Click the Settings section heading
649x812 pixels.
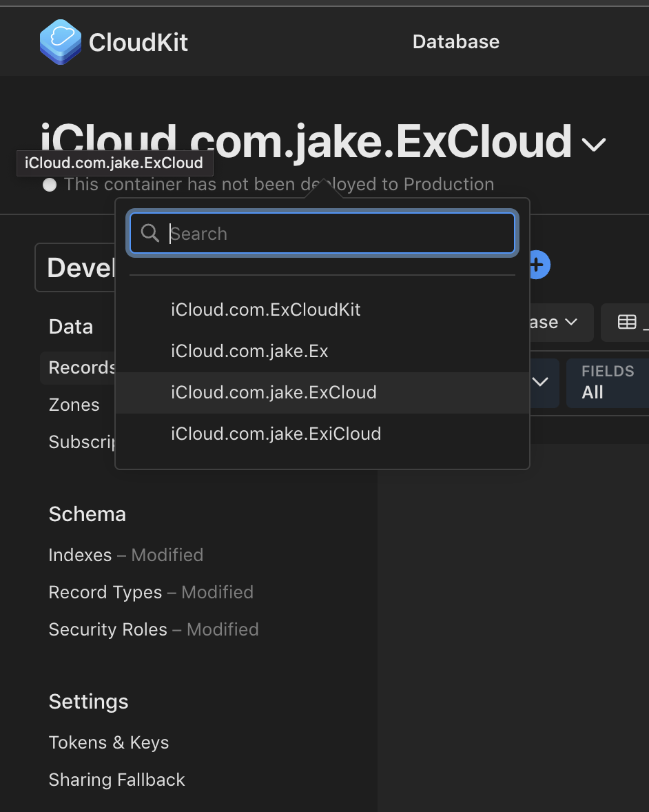tap(88, 702)
